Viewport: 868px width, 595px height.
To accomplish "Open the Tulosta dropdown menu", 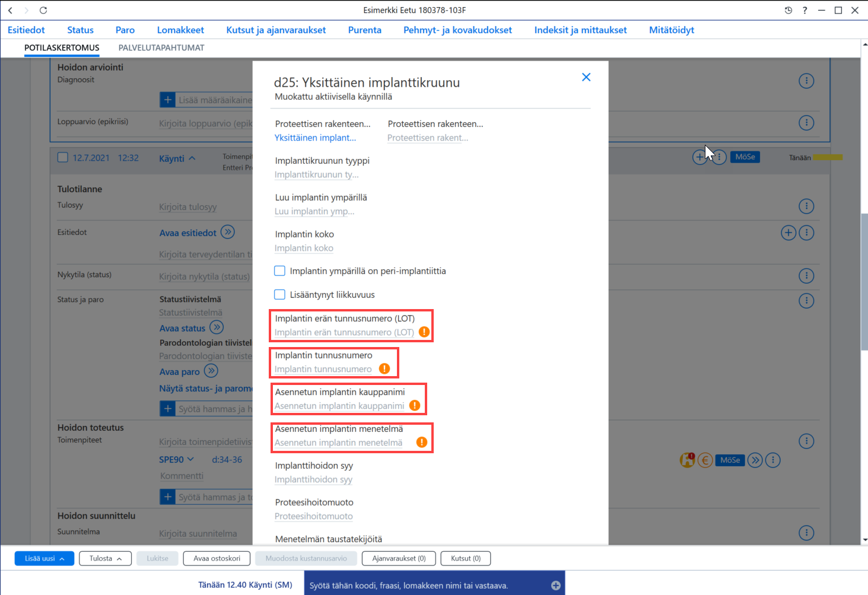I will click(106, 558).
